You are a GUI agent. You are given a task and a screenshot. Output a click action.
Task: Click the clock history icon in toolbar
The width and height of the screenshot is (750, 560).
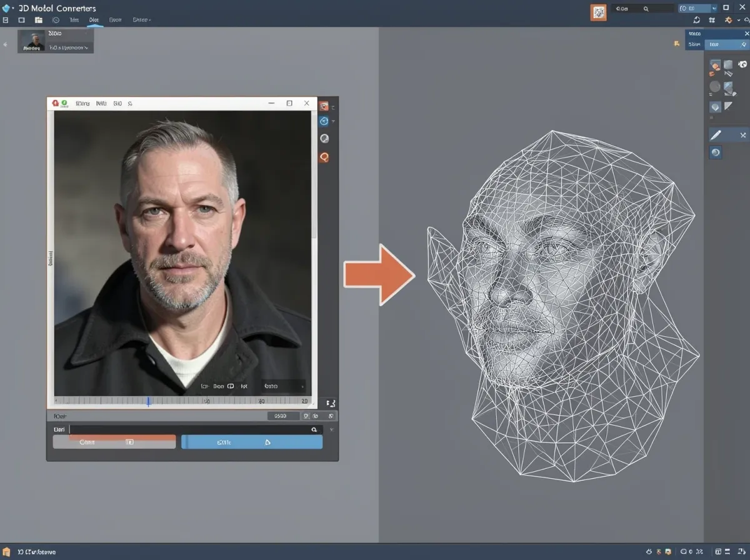(x=56, y=20)
